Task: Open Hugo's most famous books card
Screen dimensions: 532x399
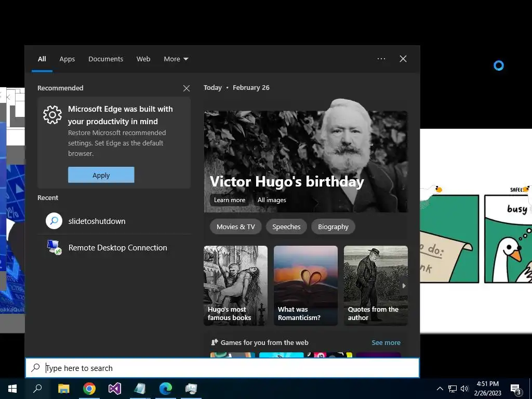Action: tap(235, 286)
